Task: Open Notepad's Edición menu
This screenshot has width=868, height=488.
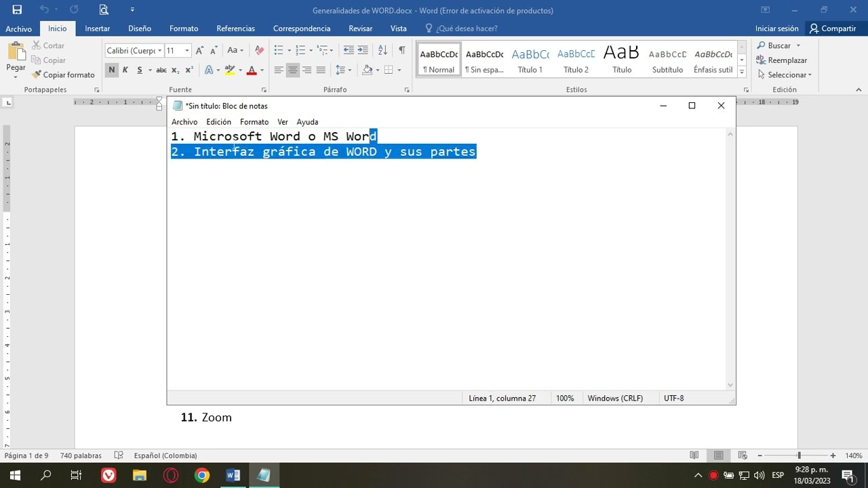Action: click(218, 122)
